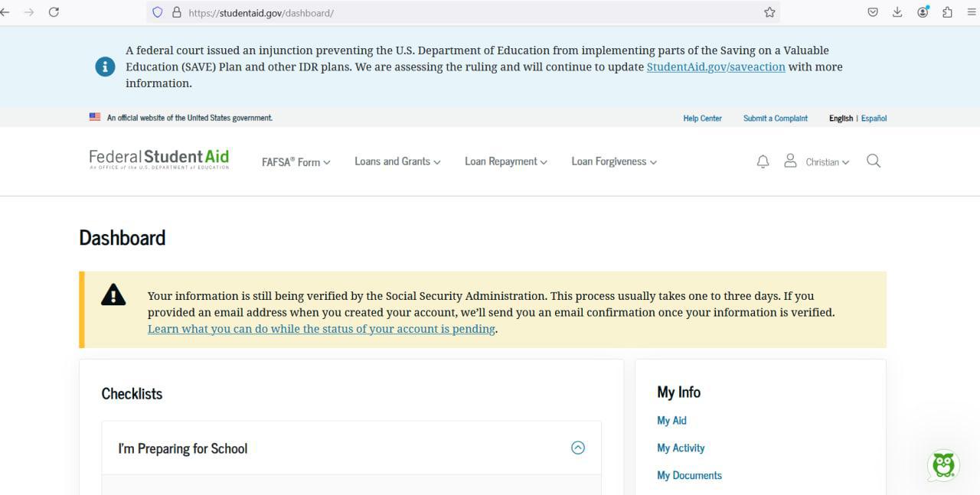Open the browser downloads icon
The image size is (980, 495).
pos(897,12)
